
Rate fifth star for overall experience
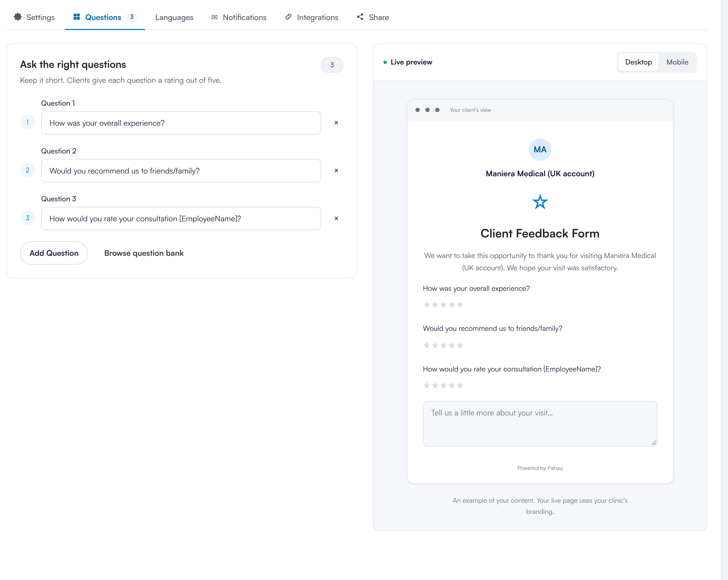point(460,305)
